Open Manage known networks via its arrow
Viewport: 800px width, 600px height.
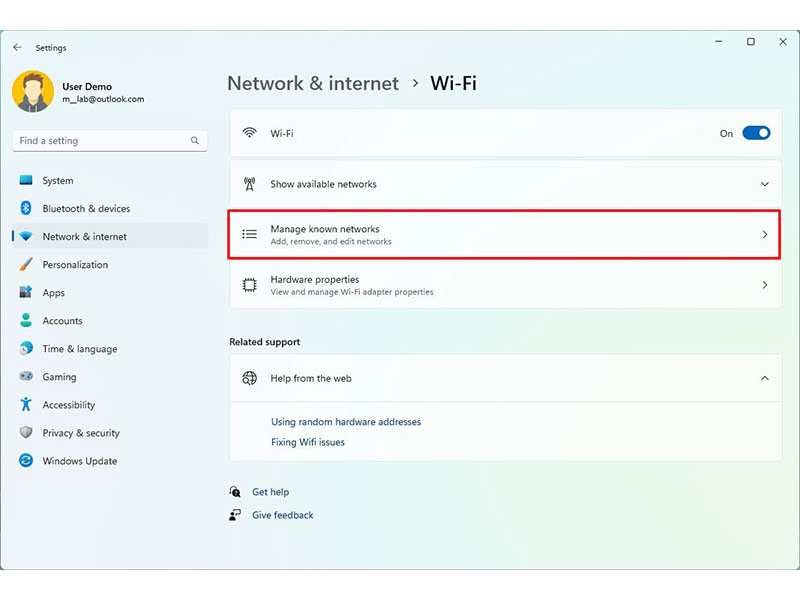click(x=765, y=234)
